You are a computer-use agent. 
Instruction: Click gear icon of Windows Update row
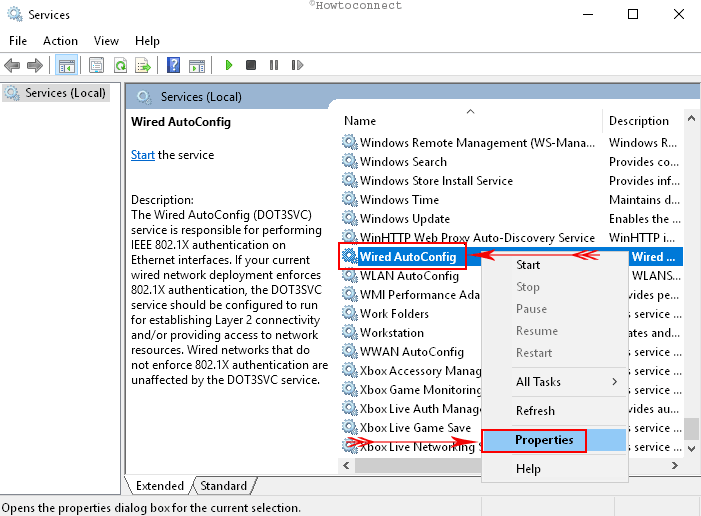[350, 219]
